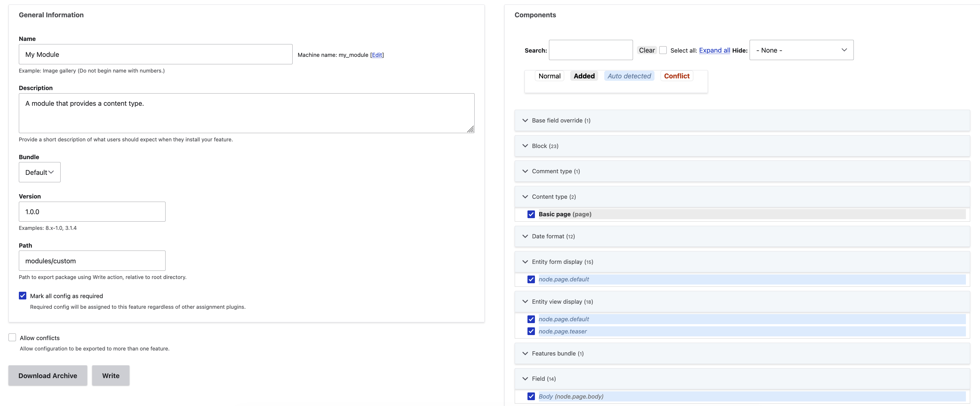The width and height of the screenshot is (980, 406).
Task: Open the Hide dropdown set to None
Action: pos(801,50)
